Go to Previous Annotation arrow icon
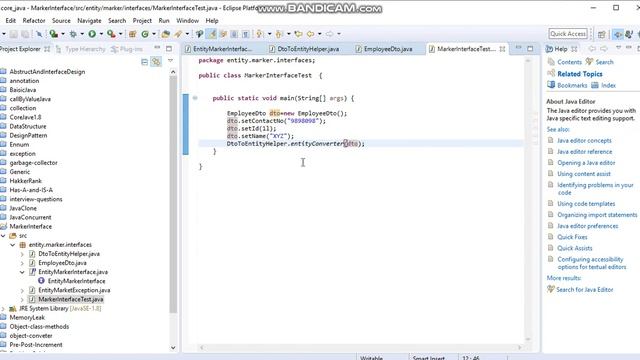Screen dimensions: 640x360 279,34
